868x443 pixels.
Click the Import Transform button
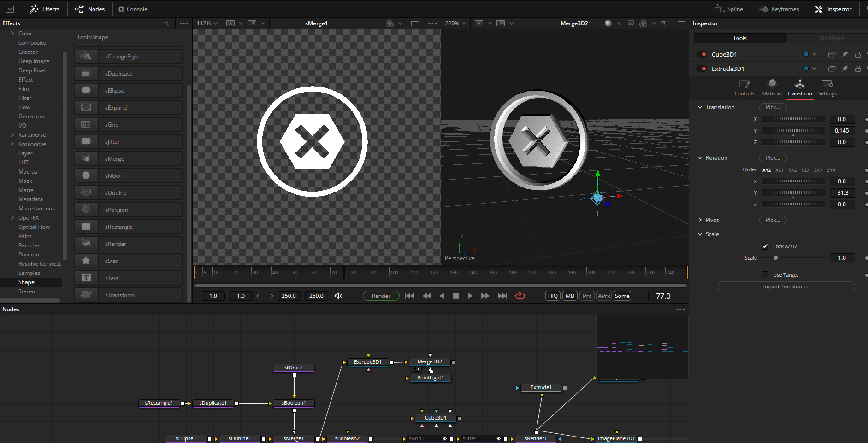[x=786, y=286]
